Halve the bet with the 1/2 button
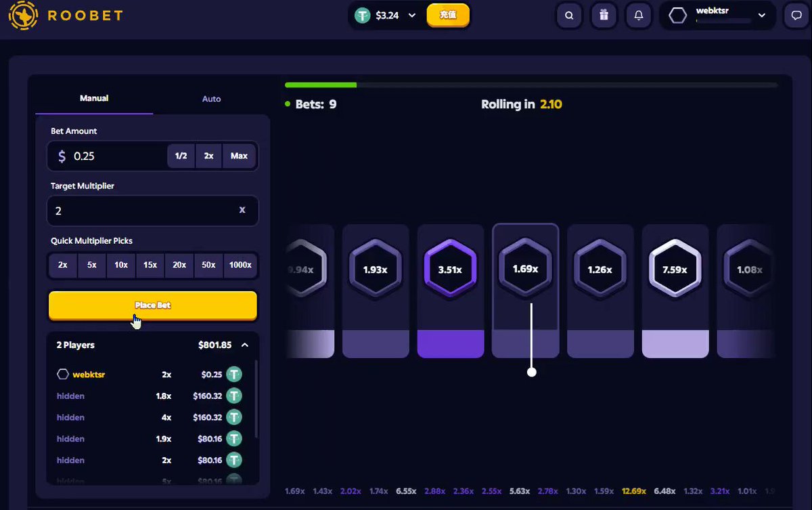The height and width of the screenshot is (510, 812). (181, 156)
